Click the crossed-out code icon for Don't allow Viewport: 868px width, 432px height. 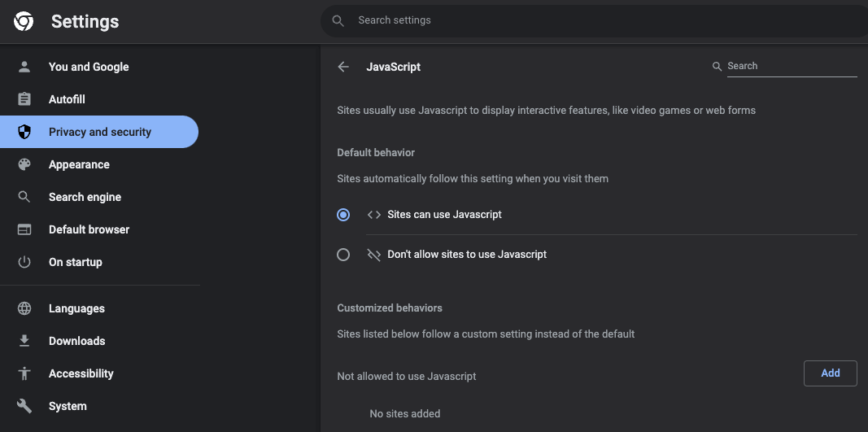pyautogui.click(x=374, y=255)
